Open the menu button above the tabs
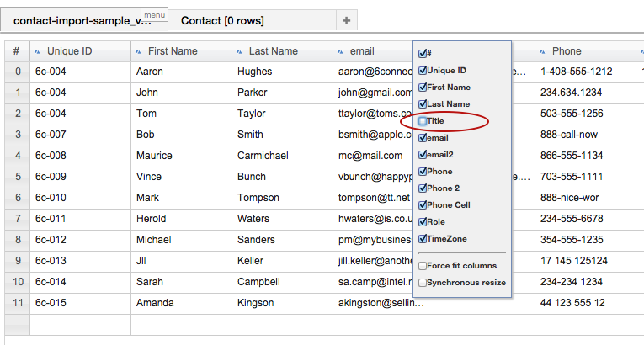 point(154,15)
